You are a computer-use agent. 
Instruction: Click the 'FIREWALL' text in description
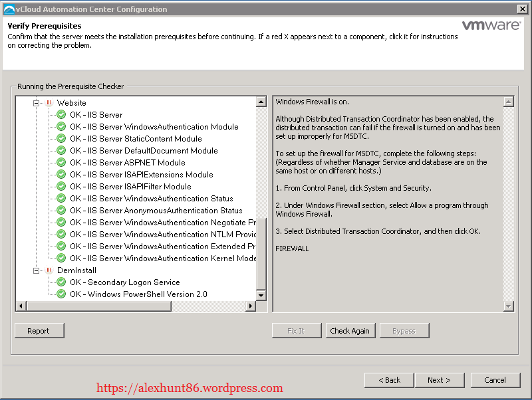(292, 249)
